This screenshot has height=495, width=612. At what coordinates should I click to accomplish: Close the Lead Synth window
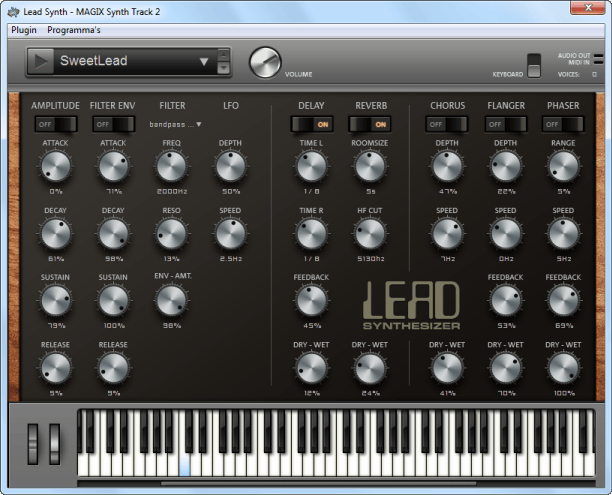(x=588, y=8)
